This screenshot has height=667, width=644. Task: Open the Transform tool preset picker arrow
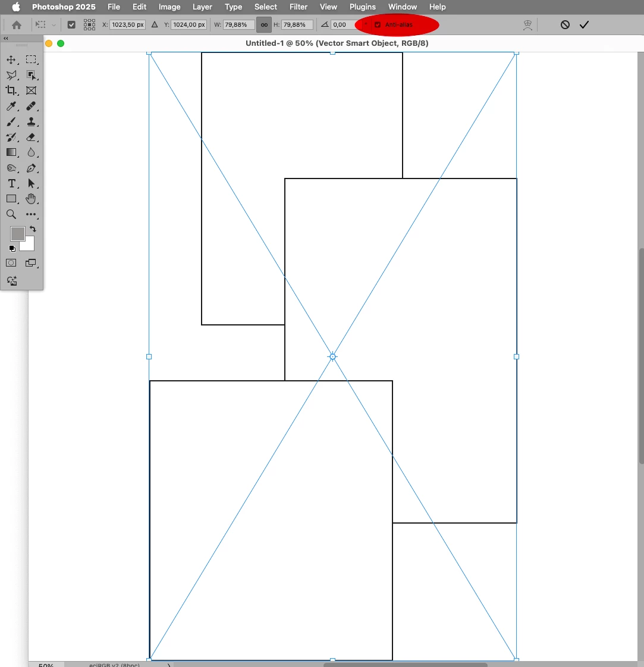coord(54,25)
